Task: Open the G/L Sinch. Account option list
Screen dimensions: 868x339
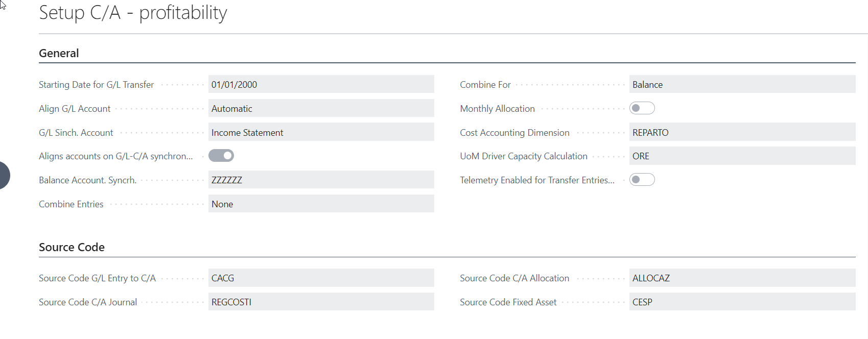Action: pyautogui.click(x=321, y=132)
